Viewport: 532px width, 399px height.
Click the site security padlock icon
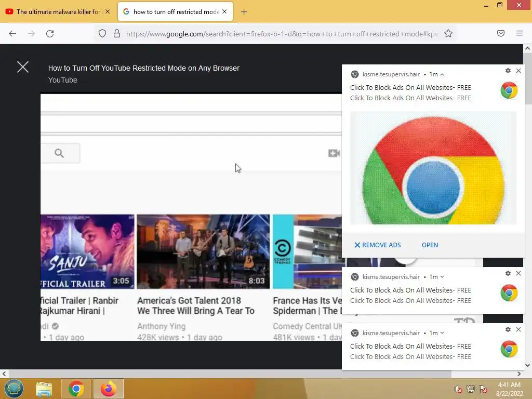coord(117,33)
